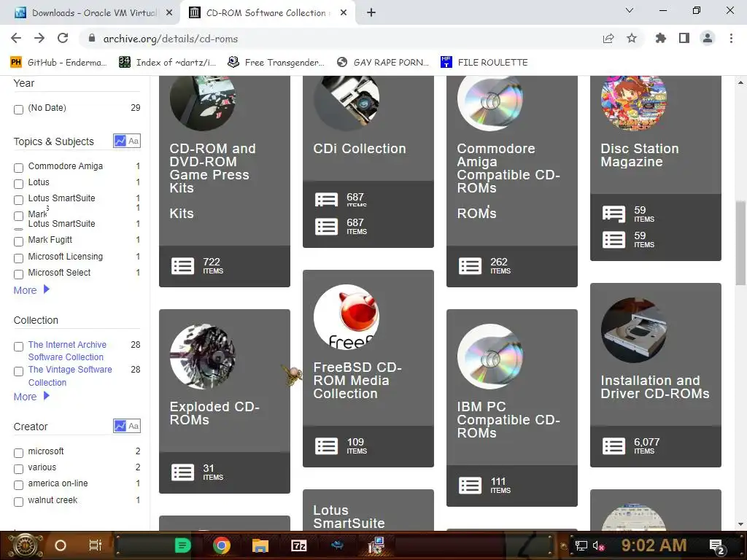Go back with the browser back arrow
Image resolution: width=747 pixels, height=560 pixels.
(16, 38)
